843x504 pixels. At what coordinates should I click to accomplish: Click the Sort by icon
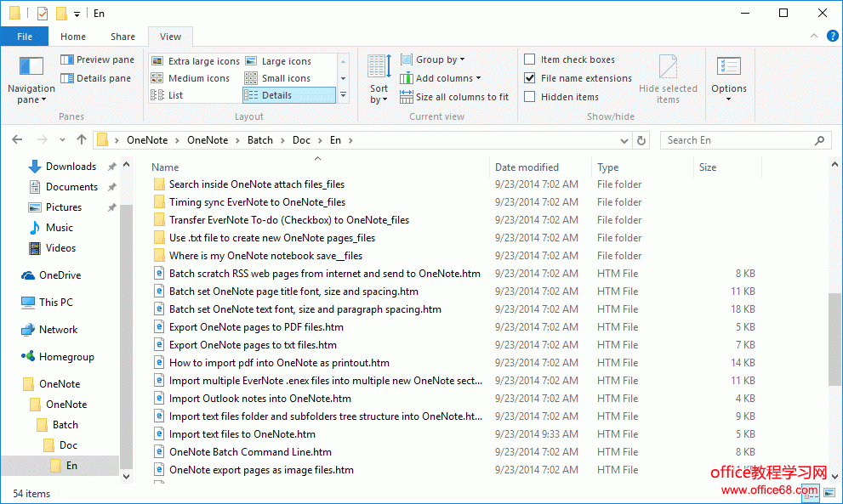(379, 67)
